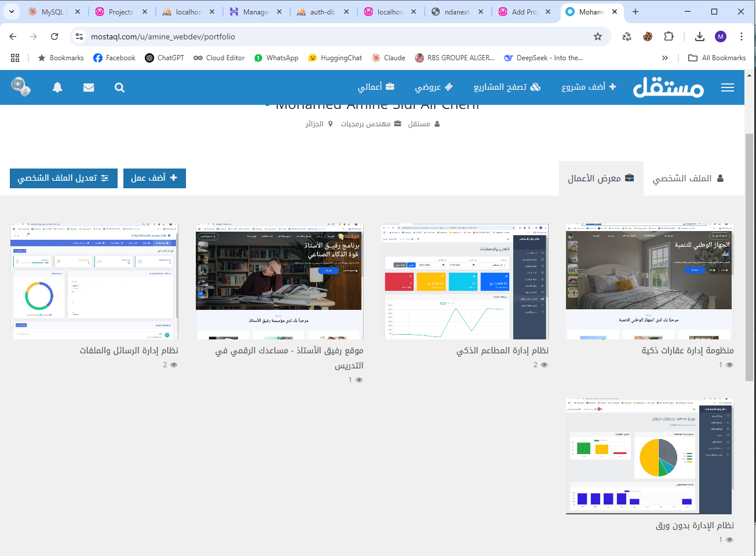
Task: Open the user avatar in site header
Action: pos(21,87)
